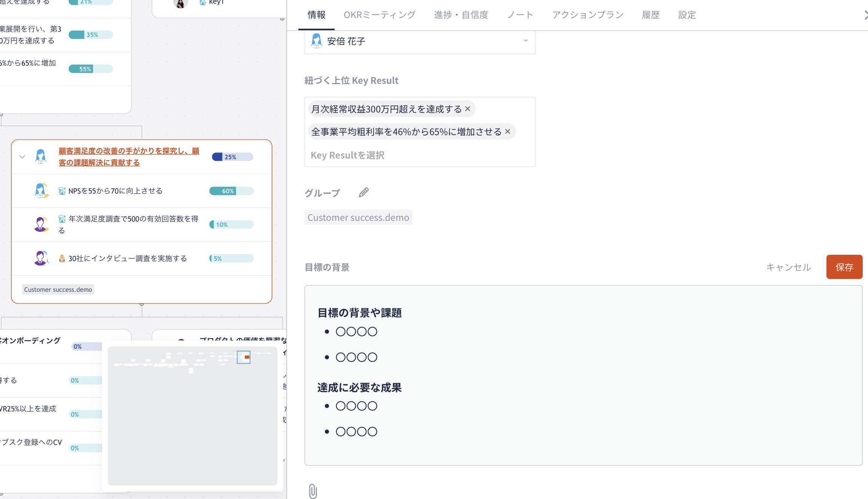Screen dimensions: 868x499
Task: Open the 進捗・自信度 tab
Action: [x=461, y=15]
